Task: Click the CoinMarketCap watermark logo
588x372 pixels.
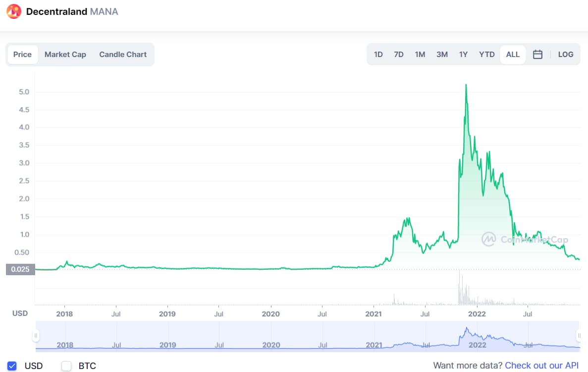Action: coord(489,240)
